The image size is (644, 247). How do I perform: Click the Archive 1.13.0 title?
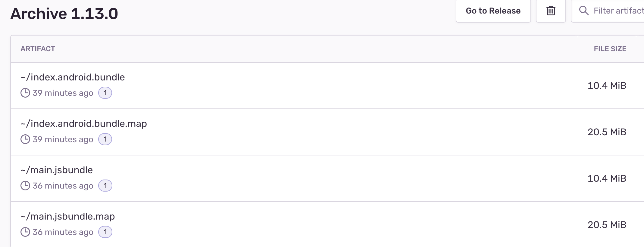pos(64,13)
